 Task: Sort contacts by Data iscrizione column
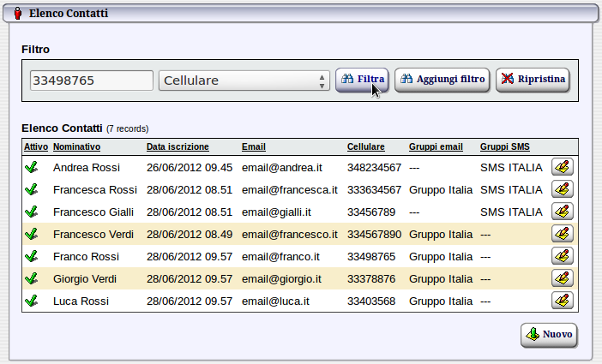point(178,146)
